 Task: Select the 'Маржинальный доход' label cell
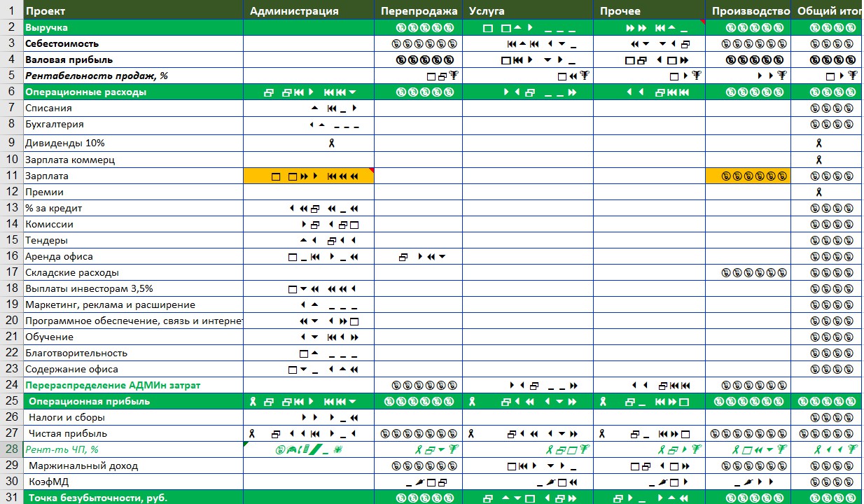(133, 465)
